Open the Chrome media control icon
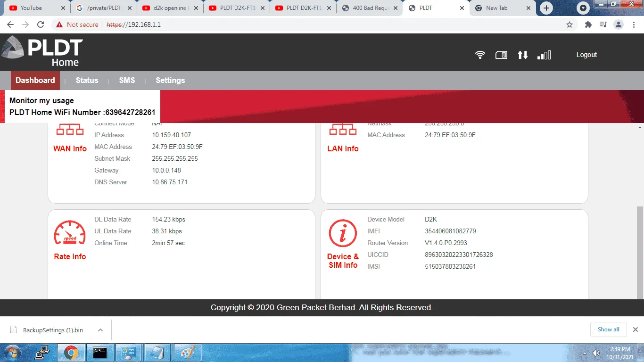The width and height of the screenshot is (644, 362). (603, 25)
